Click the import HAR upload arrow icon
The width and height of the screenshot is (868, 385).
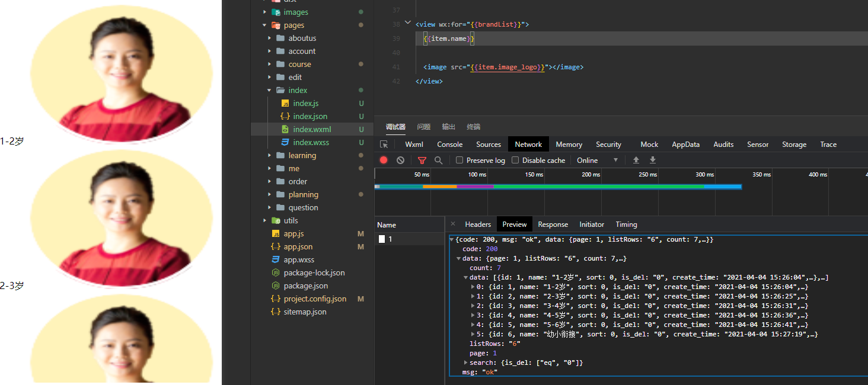[x=636, y=160]
